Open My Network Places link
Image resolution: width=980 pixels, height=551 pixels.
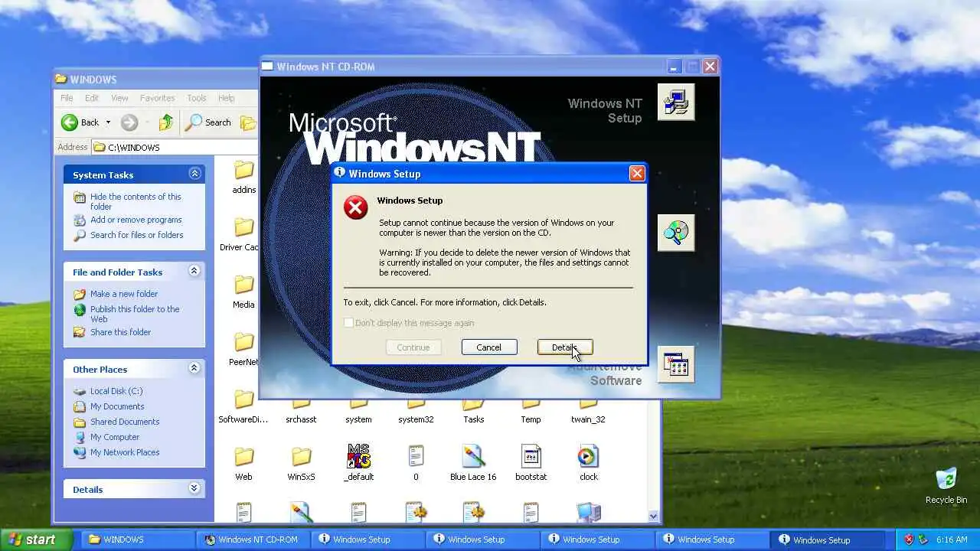(x=125, y=452)
